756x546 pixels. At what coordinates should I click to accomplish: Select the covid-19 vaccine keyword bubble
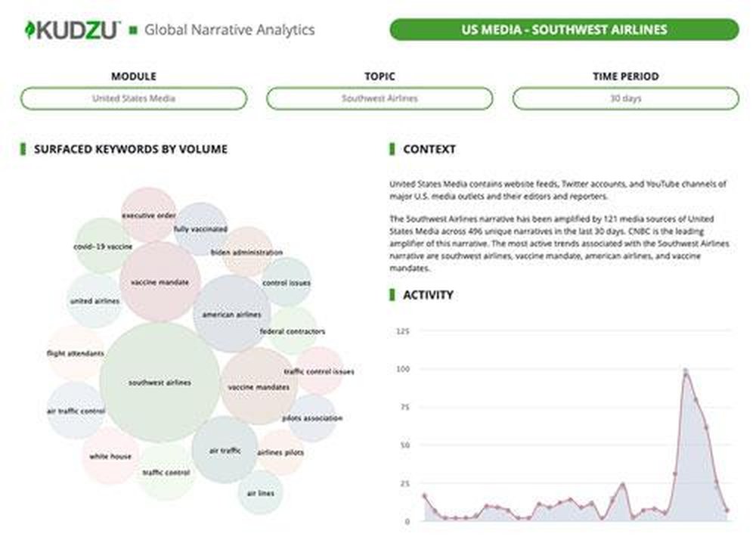tap(103, 246)
